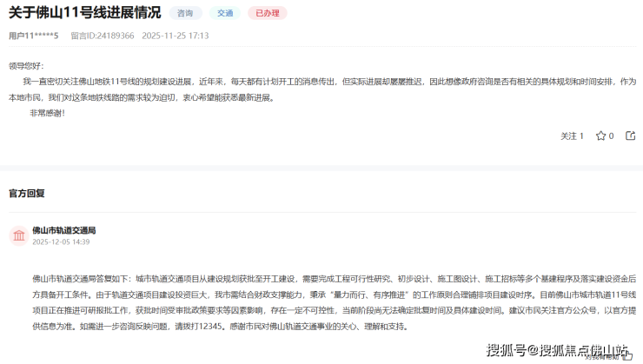This screenshot has height=364, width=643.
Task: Click the message line starting 本地市民
Action: click(142, 97)
